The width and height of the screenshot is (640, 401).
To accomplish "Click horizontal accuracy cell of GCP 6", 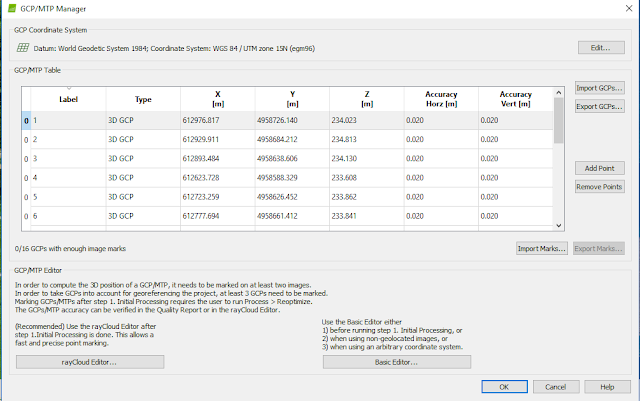I will pyautogui.click(x=441, y=216).
